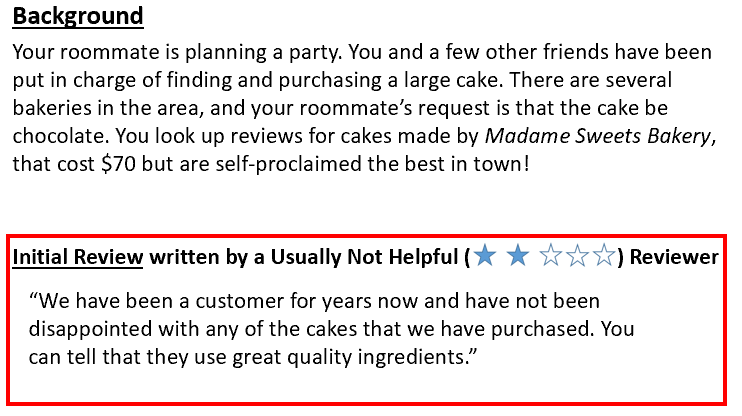
Task: Choose the fifth and last rating star
Action: click(603, 257)
